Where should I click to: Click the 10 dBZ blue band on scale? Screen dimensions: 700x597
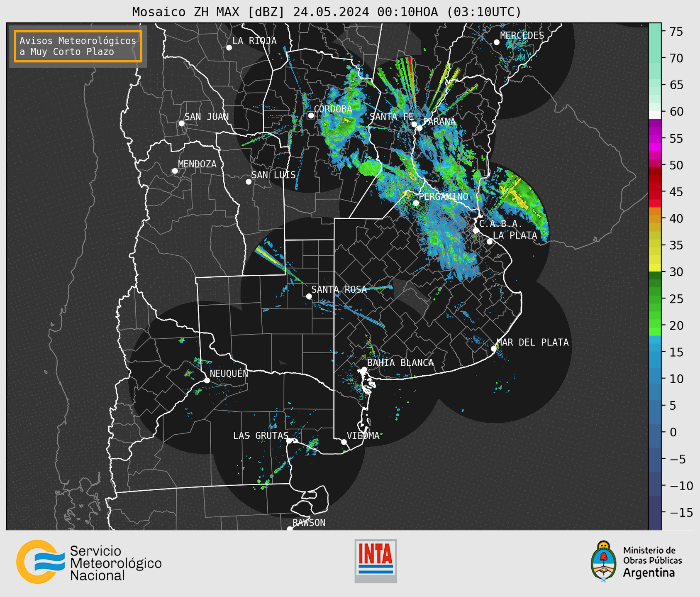655,379
